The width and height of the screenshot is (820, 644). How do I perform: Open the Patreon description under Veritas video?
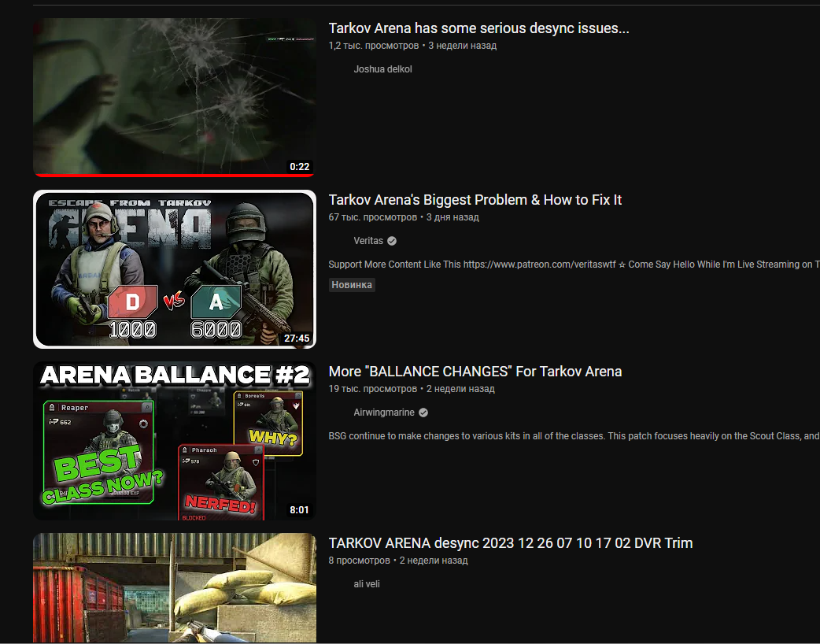click(x=574, y=265)
